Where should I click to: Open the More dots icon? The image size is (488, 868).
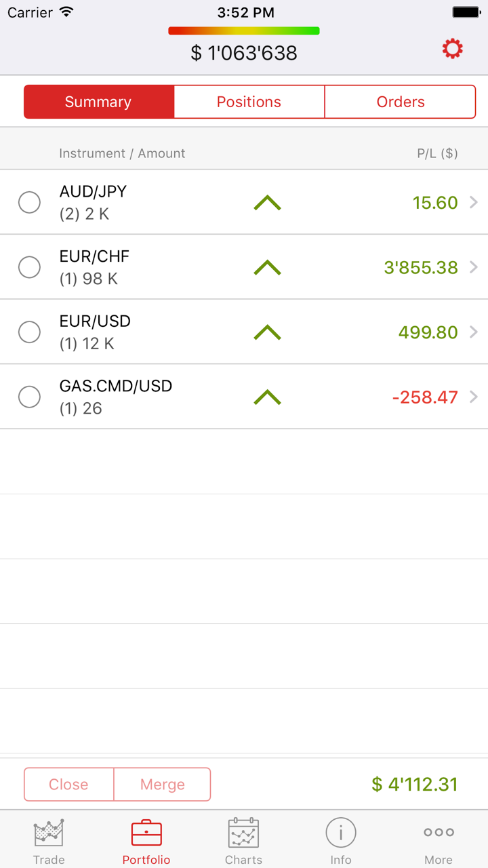click(x=439, y=833)
